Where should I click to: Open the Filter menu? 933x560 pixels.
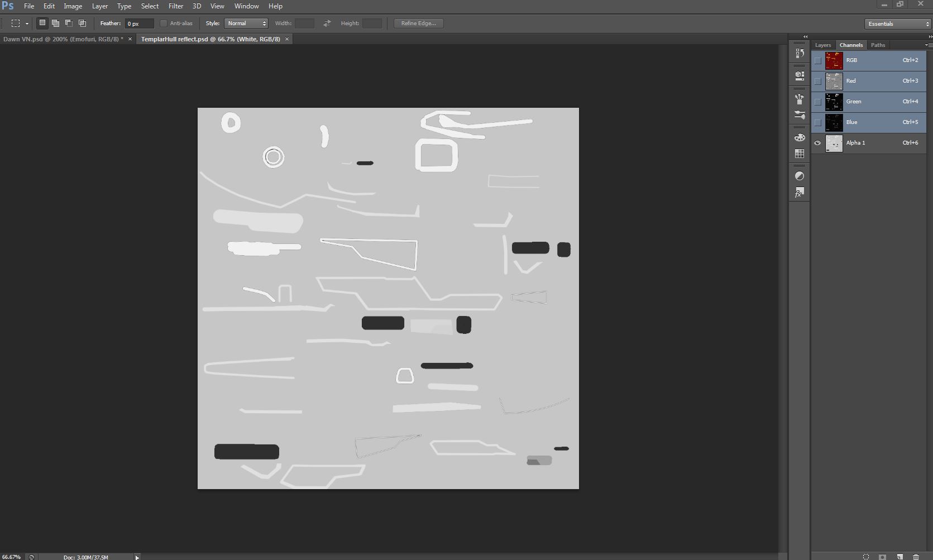176,6
